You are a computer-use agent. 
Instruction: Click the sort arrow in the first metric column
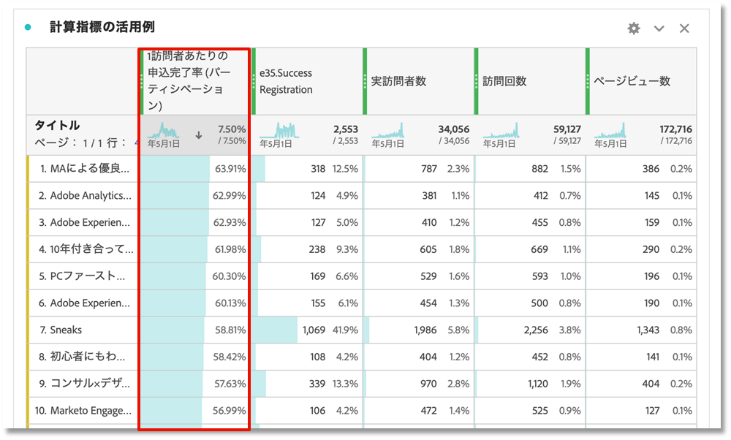tap(199, 134)
